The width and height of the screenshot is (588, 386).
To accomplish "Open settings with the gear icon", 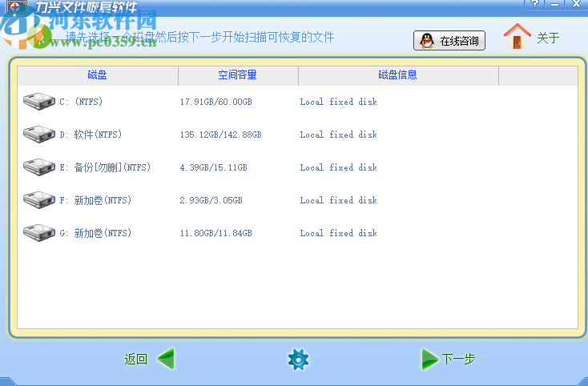I will coord(299,360).
